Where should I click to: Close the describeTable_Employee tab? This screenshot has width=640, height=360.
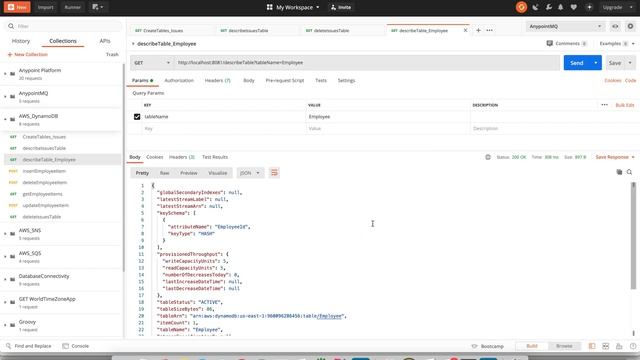click(x=465, y=31)
